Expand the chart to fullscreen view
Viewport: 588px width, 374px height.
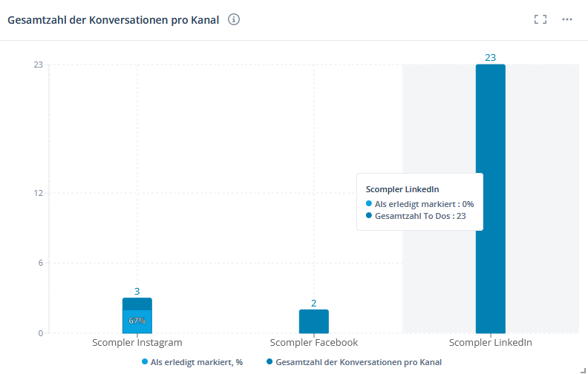(540, 19)
